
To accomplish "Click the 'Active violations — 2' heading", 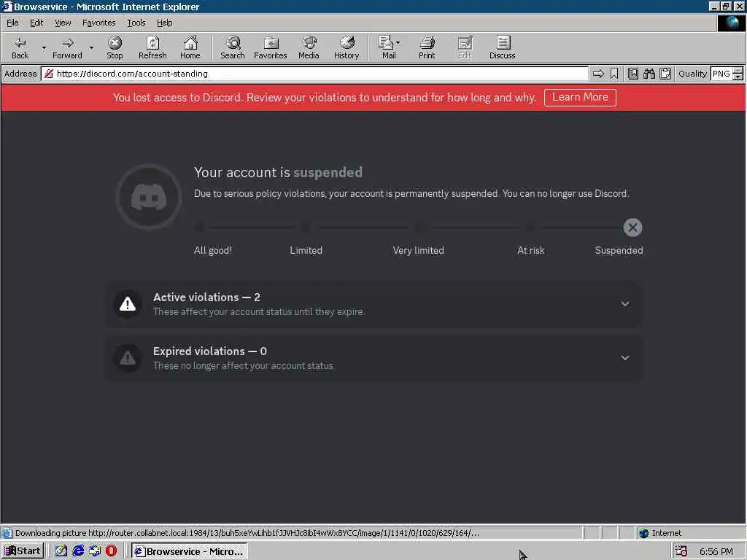I will pyautogui.click(x=206, y=297).
